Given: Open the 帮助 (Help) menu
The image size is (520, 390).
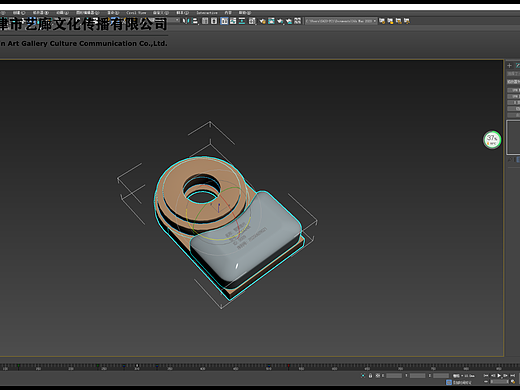Looking at the screenshot, I should (245, 13).
